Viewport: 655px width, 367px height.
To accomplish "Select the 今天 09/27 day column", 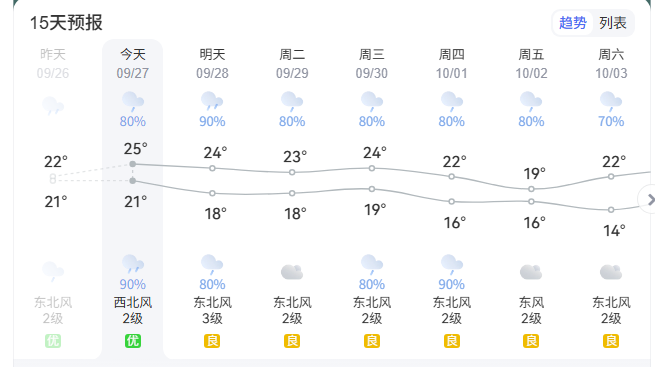I will point(133,199).
